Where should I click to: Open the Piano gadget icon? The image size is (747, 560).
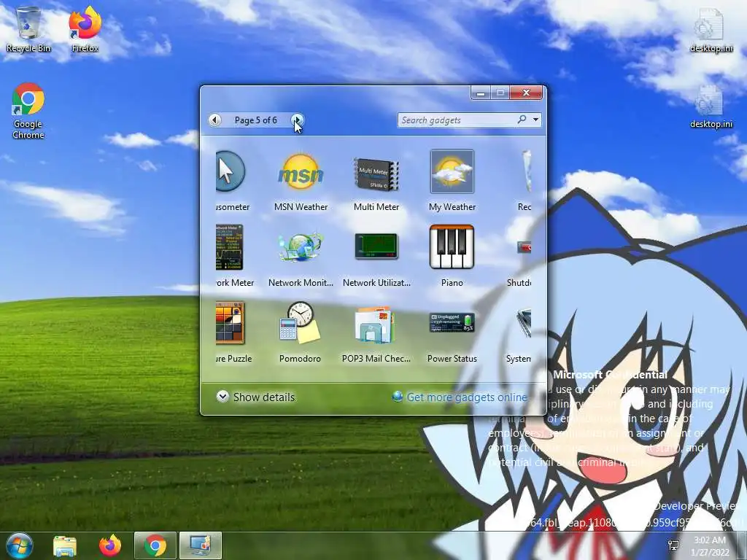click(x=452, y=247)
